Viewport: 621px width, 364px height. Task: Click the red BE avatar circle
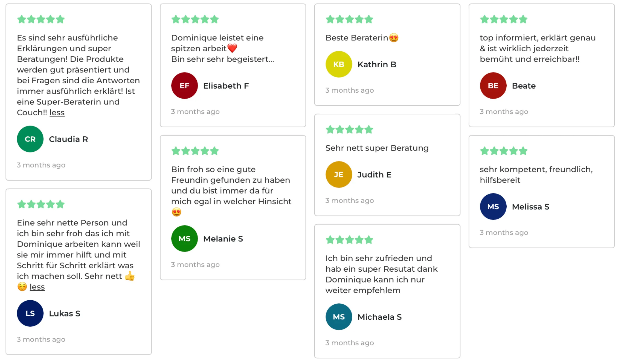tap(493, 86)
